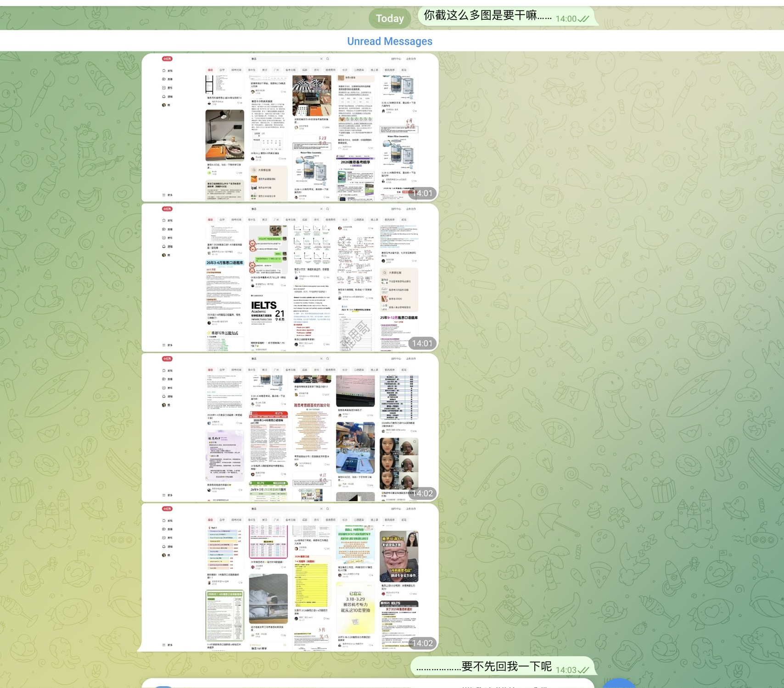
Task: Click the Today date badge
Action: [x=390, y=18]
